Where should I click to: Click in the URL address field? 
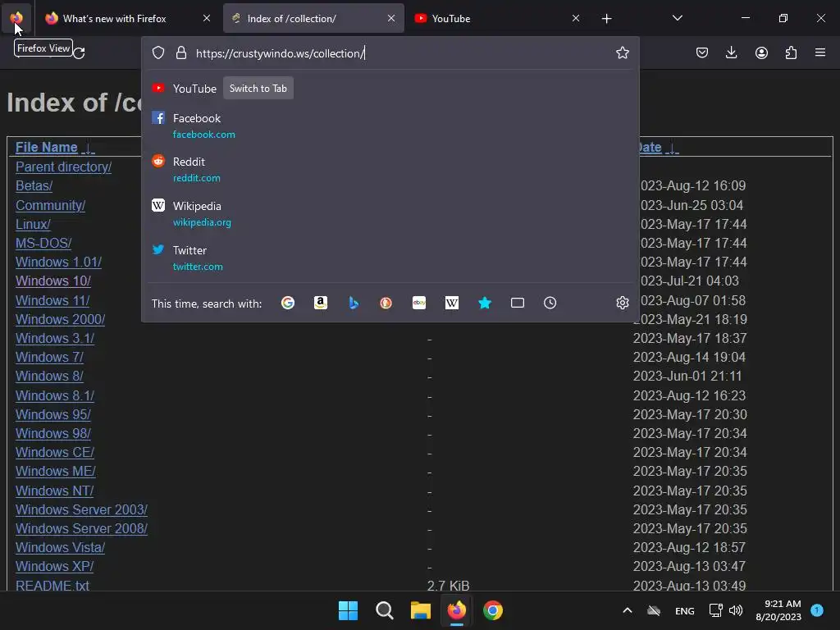tap(402, 53)
